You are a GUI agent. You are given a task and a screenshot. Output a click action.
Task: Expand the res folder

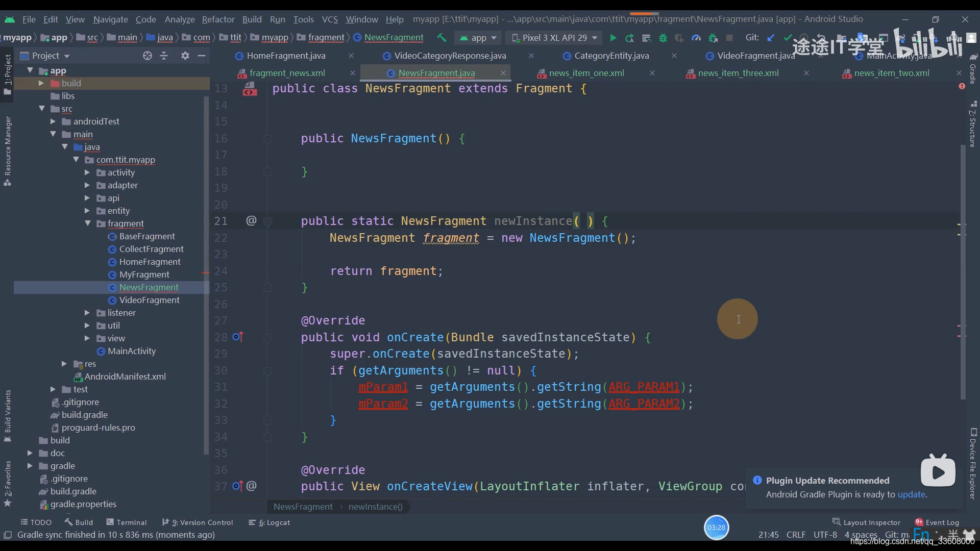click(x=64, y=364)
